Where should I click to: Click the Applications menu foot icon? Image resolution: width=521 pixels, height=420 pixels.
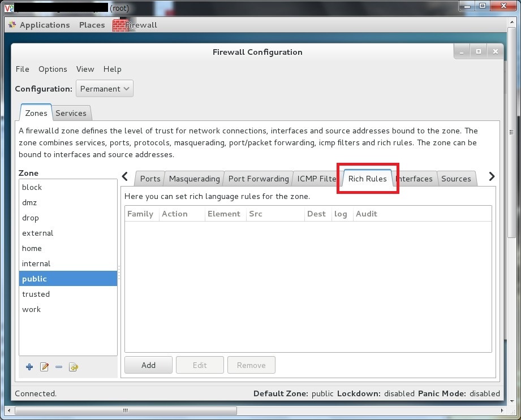pyautogui.click(x=12, y=25)
